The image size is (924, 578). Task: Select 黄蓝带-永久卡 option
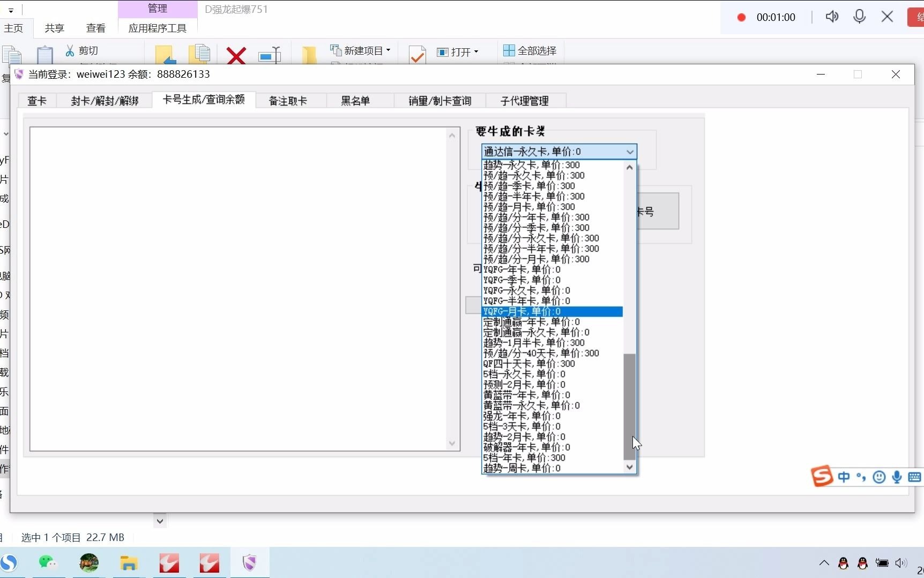[552, 405]
